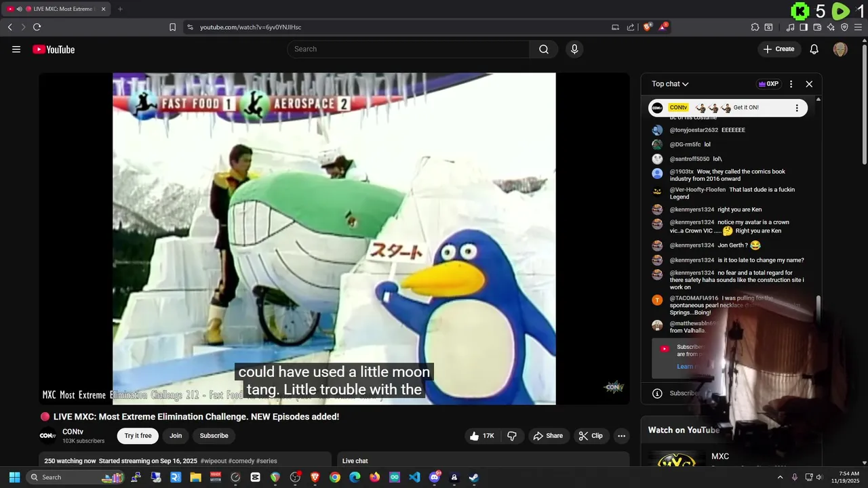Open CONtv channel name link

pos(73,432)
